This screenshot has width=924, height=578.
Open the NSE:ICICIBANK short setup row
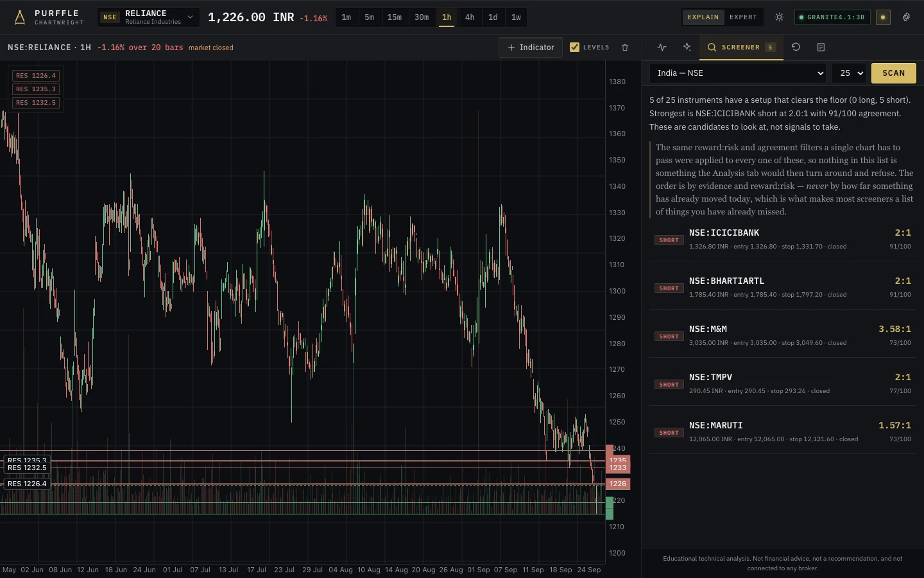click(783, 239)
